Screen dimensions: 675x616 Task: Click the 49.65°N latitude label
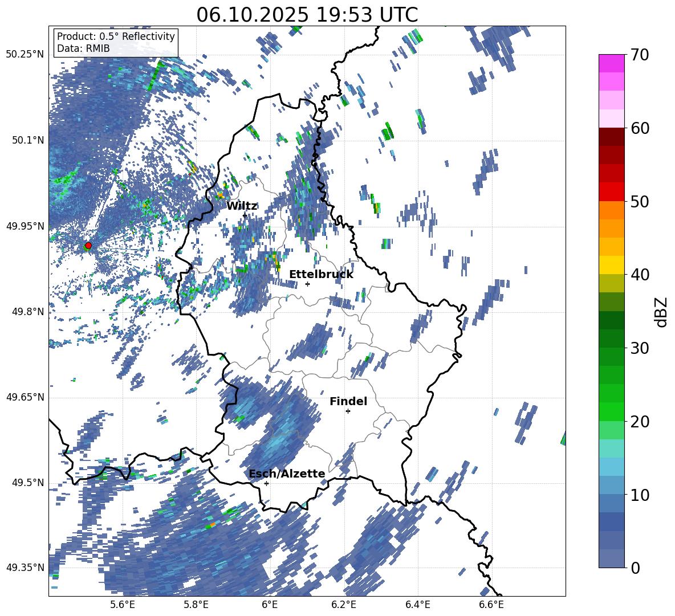click(25, 397)
